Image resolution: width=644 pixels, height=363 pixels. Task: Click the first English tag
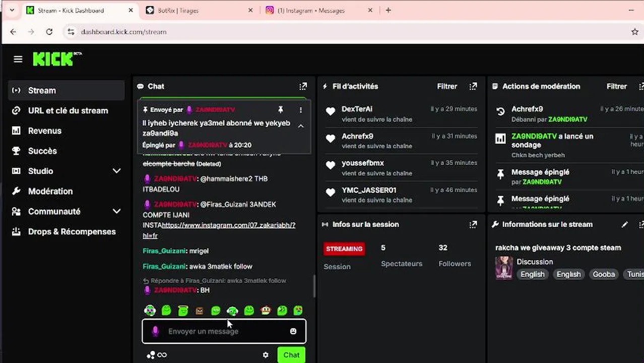[x=533, y=274]
